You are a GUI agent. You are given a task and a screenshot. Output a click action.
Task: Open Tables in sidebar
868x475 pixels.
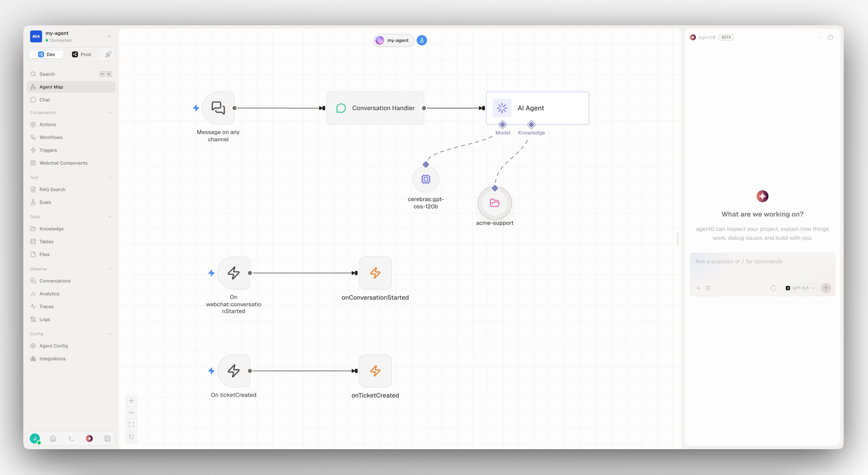[71, 242]
